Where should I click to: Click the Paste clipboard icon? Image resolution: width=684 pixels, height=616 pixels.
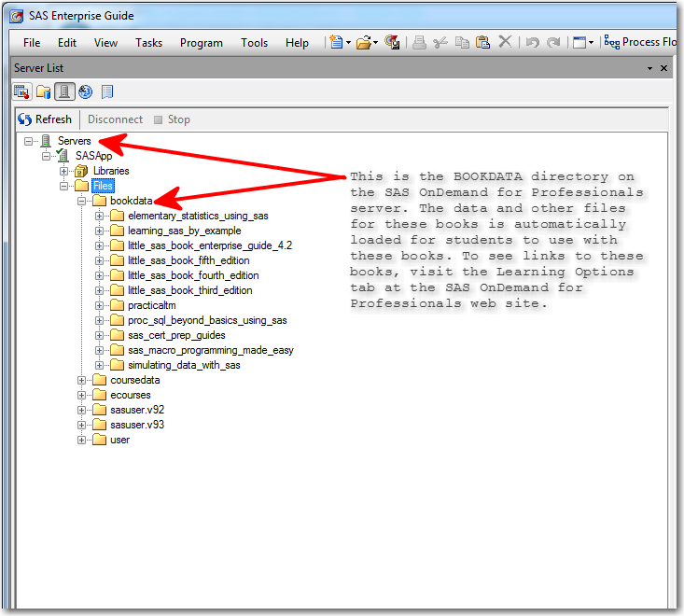click(x=482, y=42)
